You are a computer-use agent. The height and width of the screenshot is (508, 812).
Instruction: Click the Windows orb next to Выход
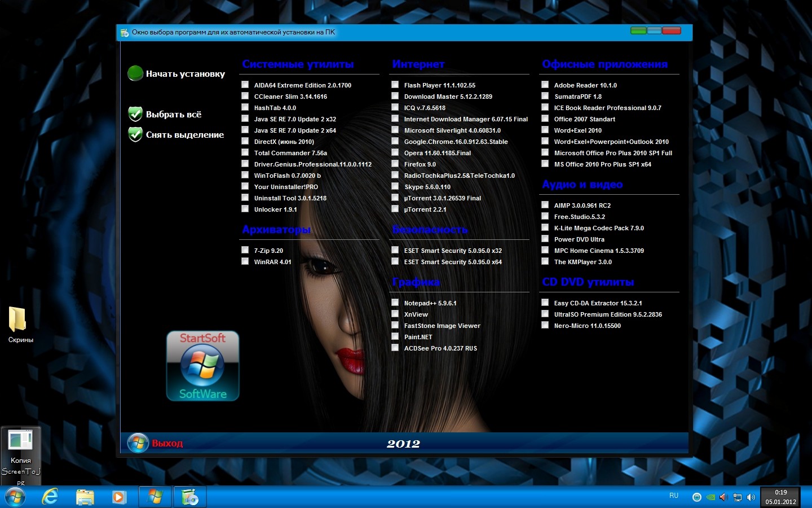coord(138,443)
